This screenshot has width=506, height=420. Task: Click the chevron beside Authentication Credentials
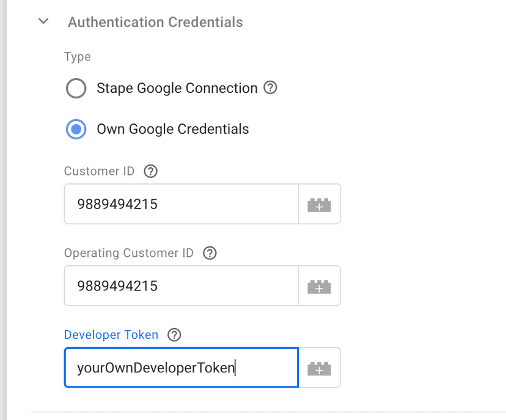(x=43, y=20)
